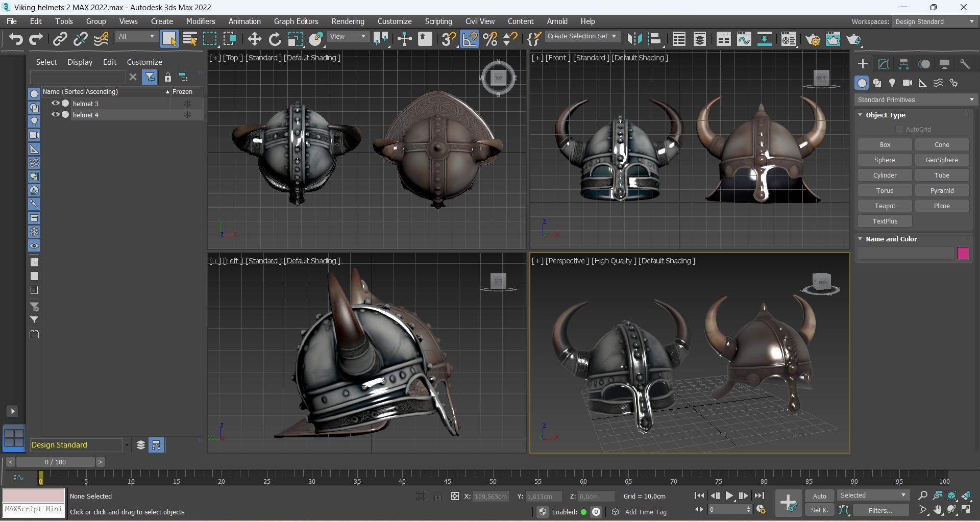Open Select by Name dialog
Image resolution: width=980 pixels, height=522 pixels.
click(x=190, y=39)
